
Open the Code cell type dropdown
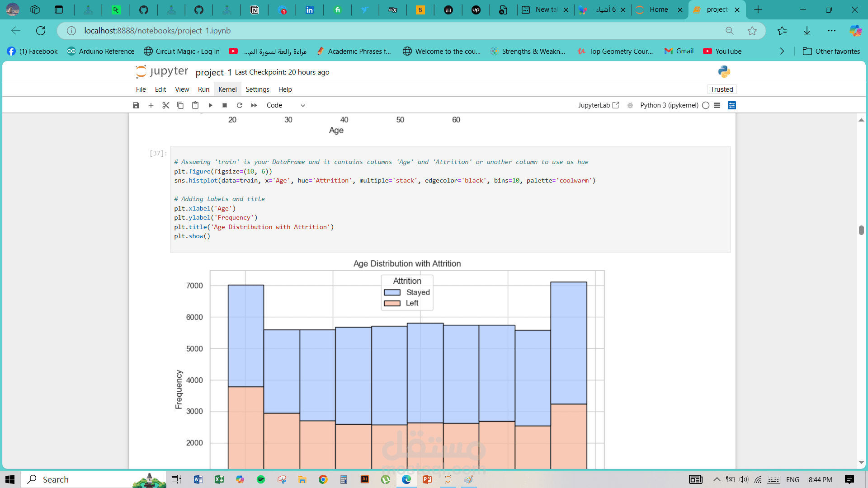point(286,105)
